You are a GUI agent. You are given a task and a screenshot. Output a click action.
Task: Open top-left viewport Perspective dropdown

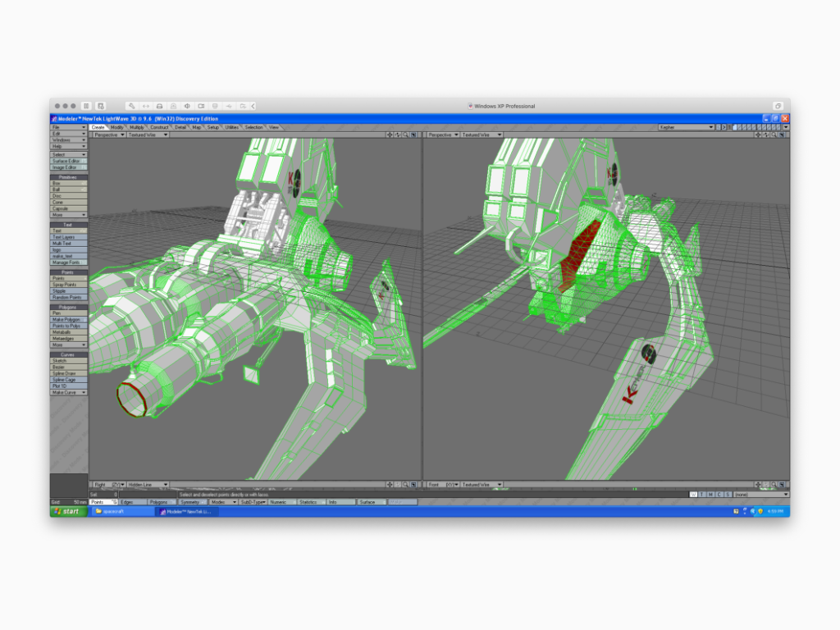click(x=109, y=135)
